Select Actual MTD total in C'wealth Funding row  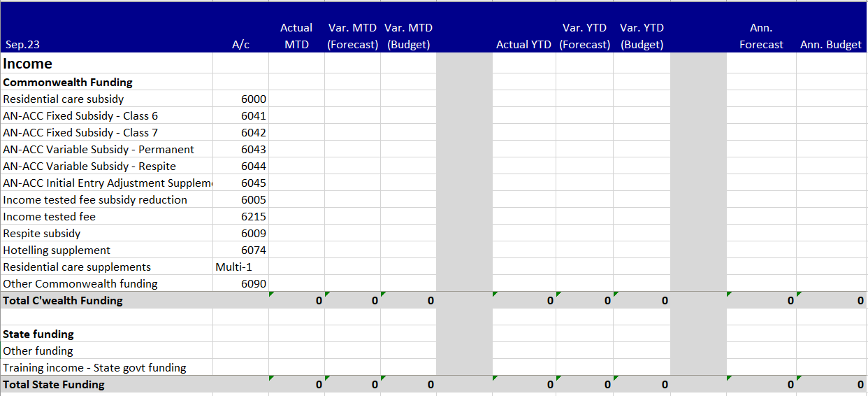click(x=296, y=300)
